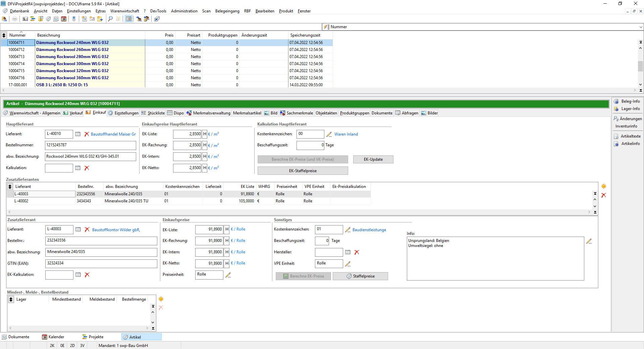Image resolution: width=644 pixels, height=349 pixels.
Task: Click the projects bars toolbar icon
Action: click(x=33, y=19)
